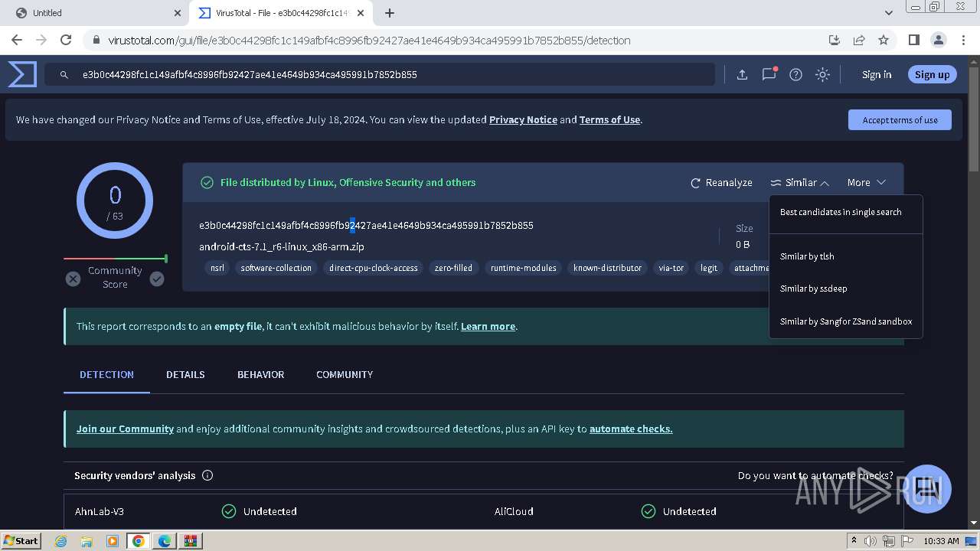The width and height of the screenshot is (980, 551).
Task: Switch to the BEHAVIOR tab
Action: [x=260, y=374]
